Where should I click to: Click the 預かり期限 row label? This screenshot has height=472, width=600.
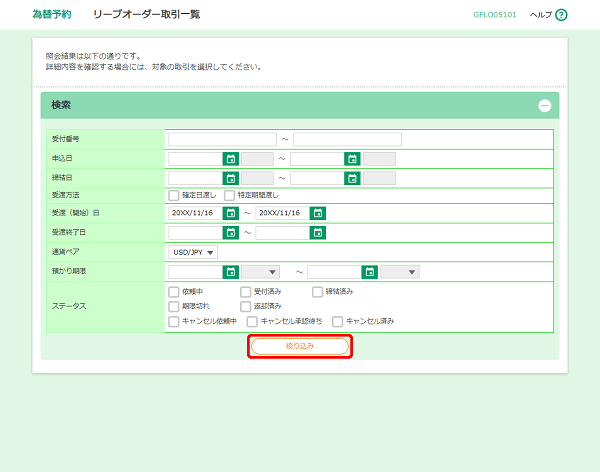pyautogui.click(x=69, y=271)
